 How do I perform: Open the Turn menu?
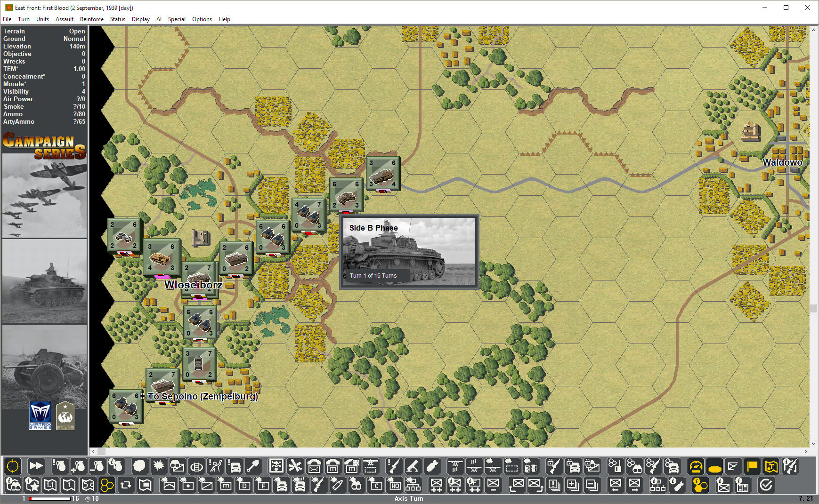pos(24,19)
